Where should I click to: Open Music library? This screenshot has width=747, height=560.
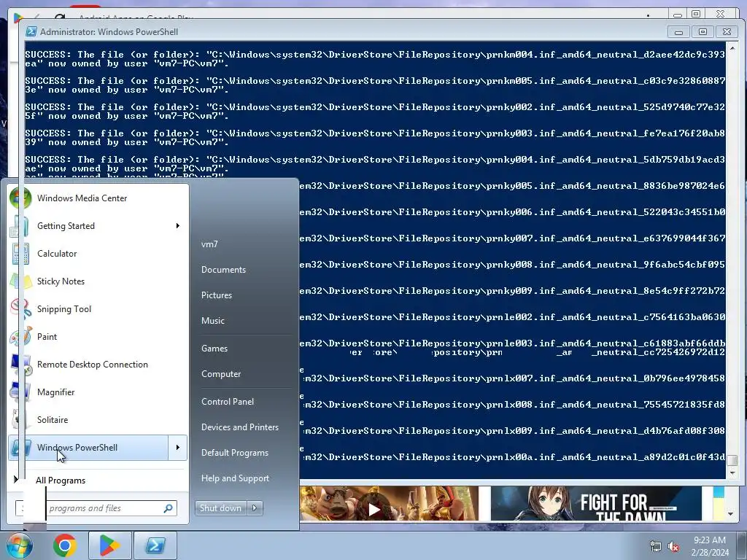coord(213,321)
